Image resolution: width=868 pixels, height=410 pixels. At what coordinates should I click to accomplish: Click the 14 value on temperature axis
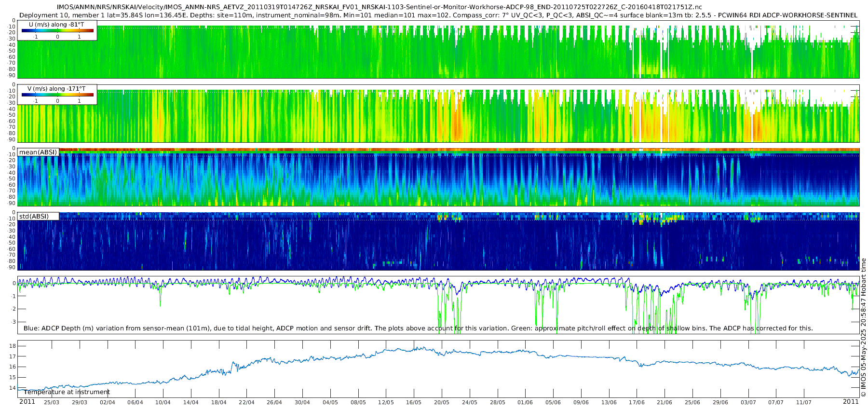click(13, 388)
